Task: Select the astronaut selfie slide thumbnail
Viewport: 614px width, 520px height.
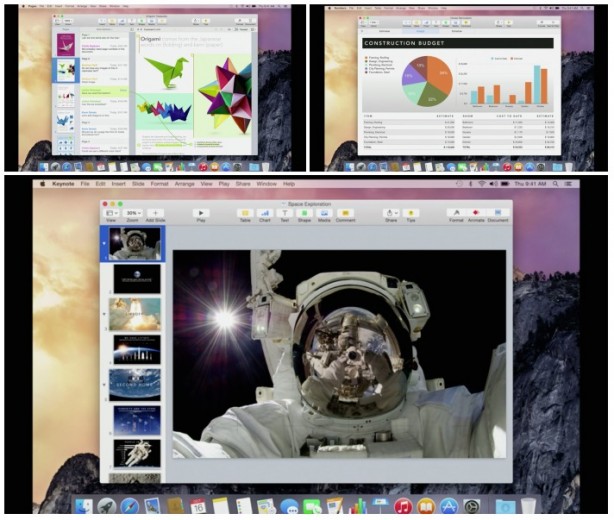Action: 135,244
